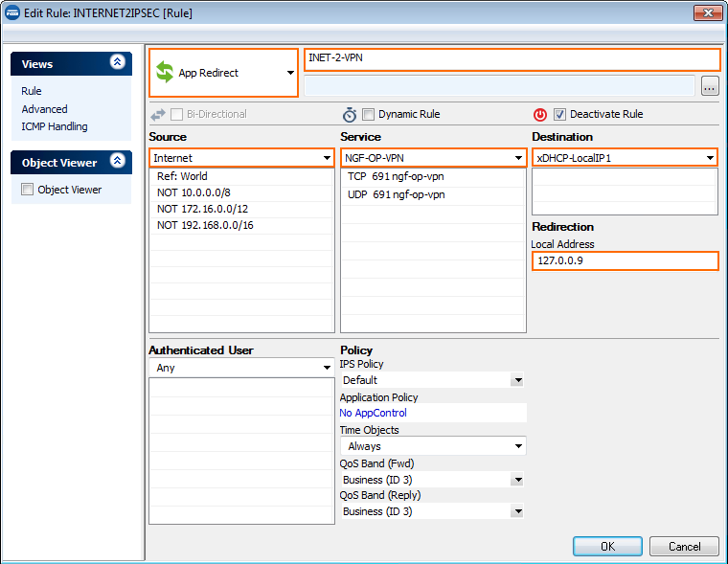Select the TCP 691 ngf-op-vpn entry
The height and width of the screenshot is (564, 728).
(433, 177)
